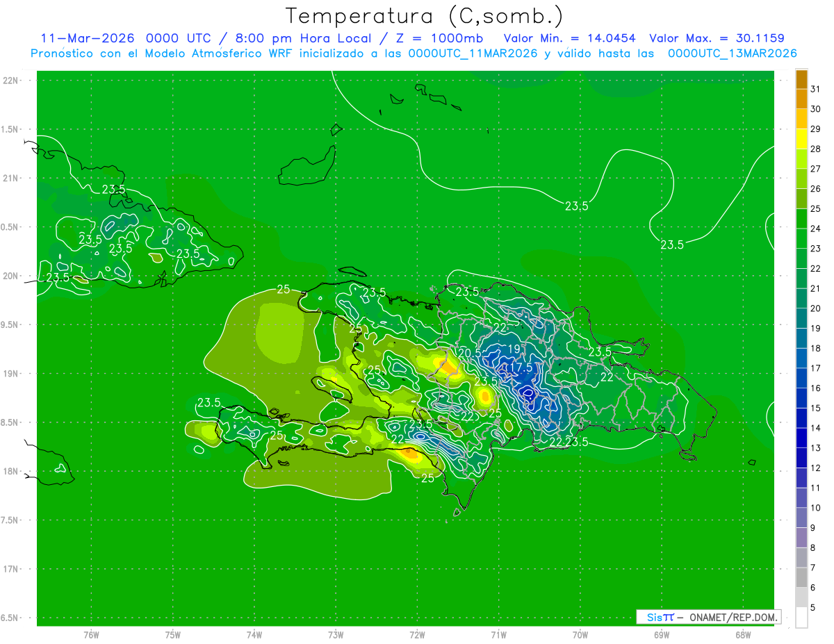Click the '0000UTC_13MAR2026' valid-until timestamp
Viewport: 834px width, 644px height.
pos(732,53)
